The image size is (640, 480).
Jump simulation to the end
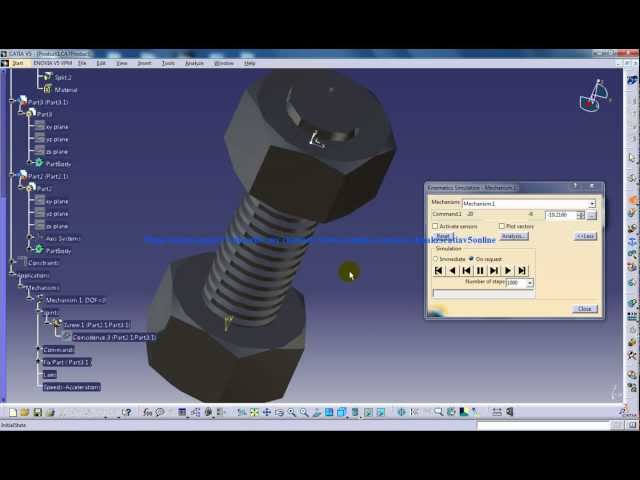tap(522, 271)
